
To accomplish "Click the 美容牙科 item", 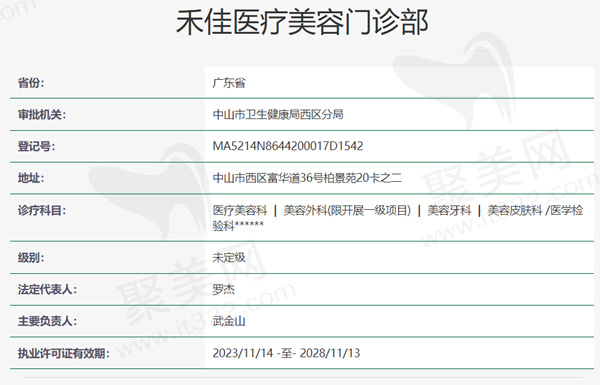I will click(449, 210).
